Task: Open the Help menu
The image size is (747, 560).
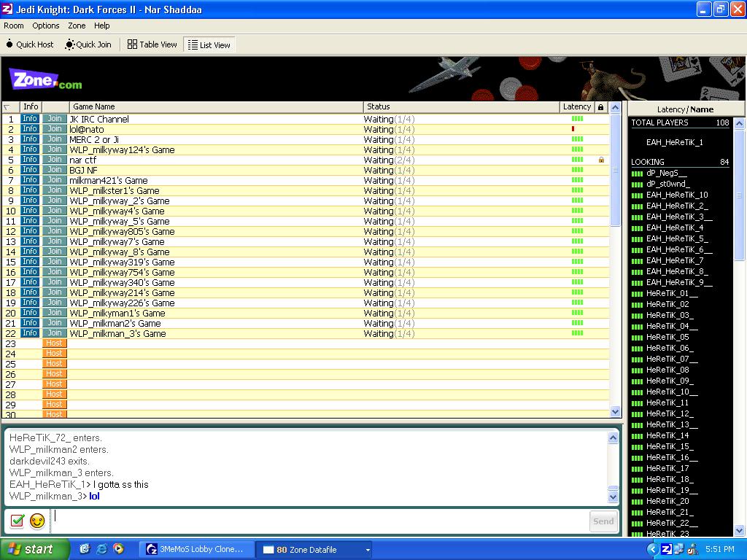Action: (102, 26)
